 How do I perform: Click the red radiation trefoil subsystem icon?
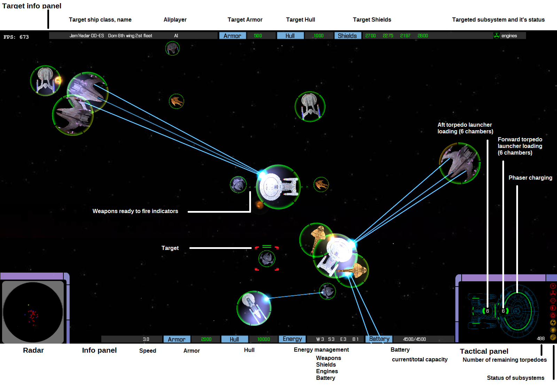click(553, 293)
